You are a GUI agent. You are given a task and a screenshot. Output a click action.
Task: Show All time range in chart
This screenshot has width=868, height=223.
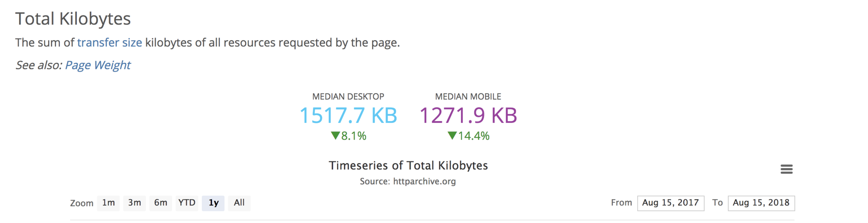239,203
